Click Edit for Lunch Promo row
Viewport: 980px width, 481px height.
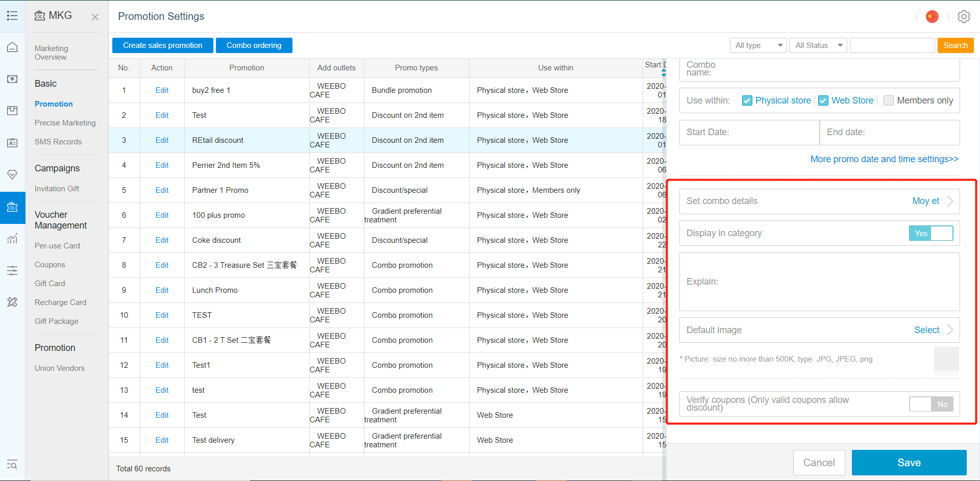click(x=162, y=290)
